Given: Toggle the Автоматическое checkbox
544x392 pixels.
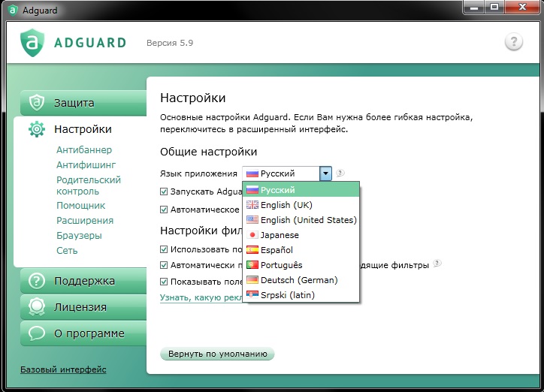Looking at the screenshot, I should [164, 210].
